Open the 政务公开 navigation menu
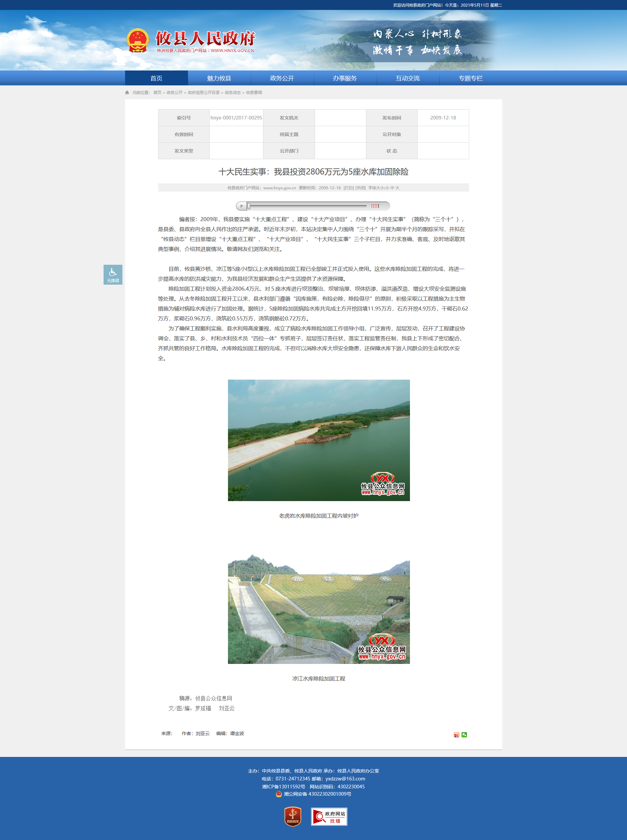The width and height of the screenshot is (627, 840). (282, 78)
